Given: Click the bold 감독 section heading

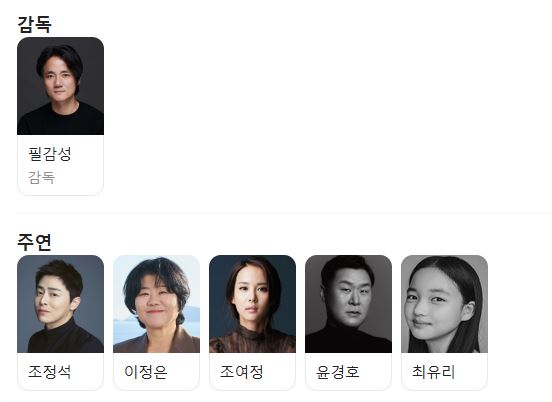Looking at the screenshot, I should click(34, 25).
